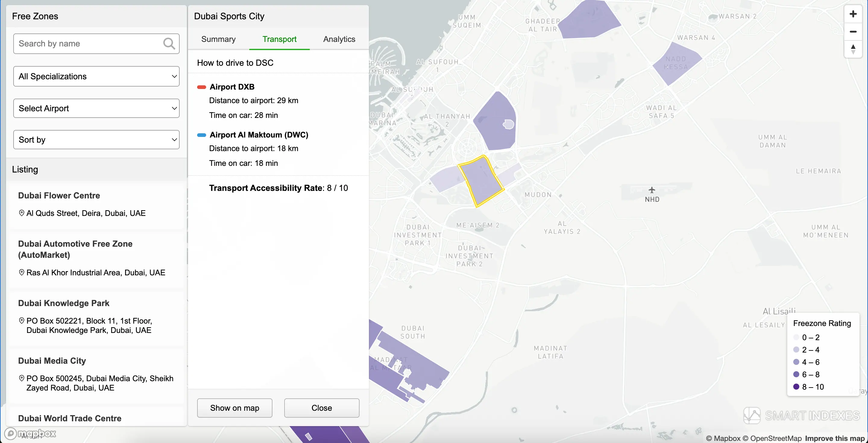868x443 pixels.
Task: Click the Show on map button
Action: (234, 408)
